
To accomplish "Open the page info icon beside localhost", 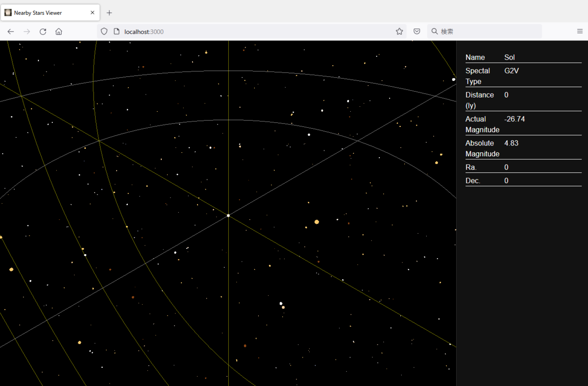I will pyautogui.click(x=117, y=31).
